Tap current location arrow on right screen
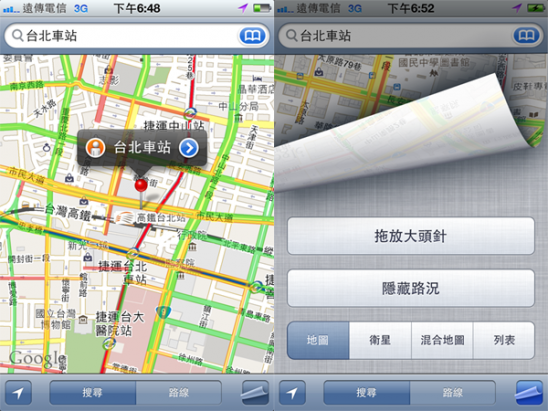The width and height of the screenshot is (548, 411). pyautogui.click(x=292, y=393)
